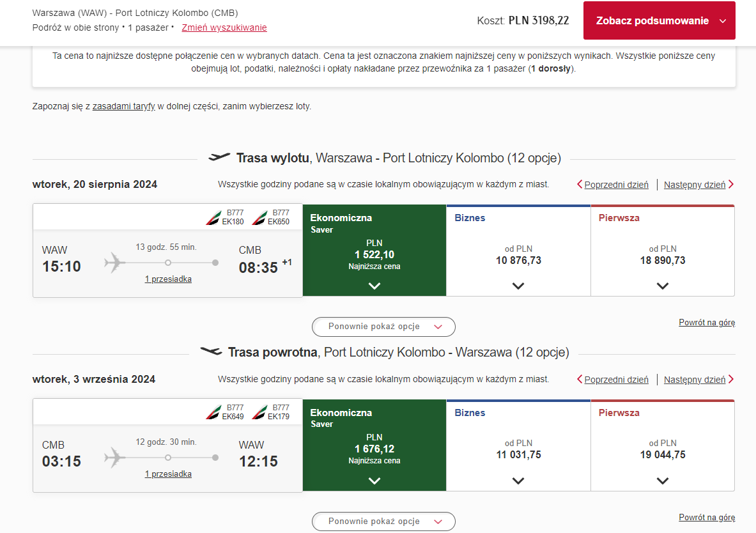Viewport: 756px width, 533px height.
Task: Open the Zmień wyszukiwanie link
Action: [x=224, y=27]
